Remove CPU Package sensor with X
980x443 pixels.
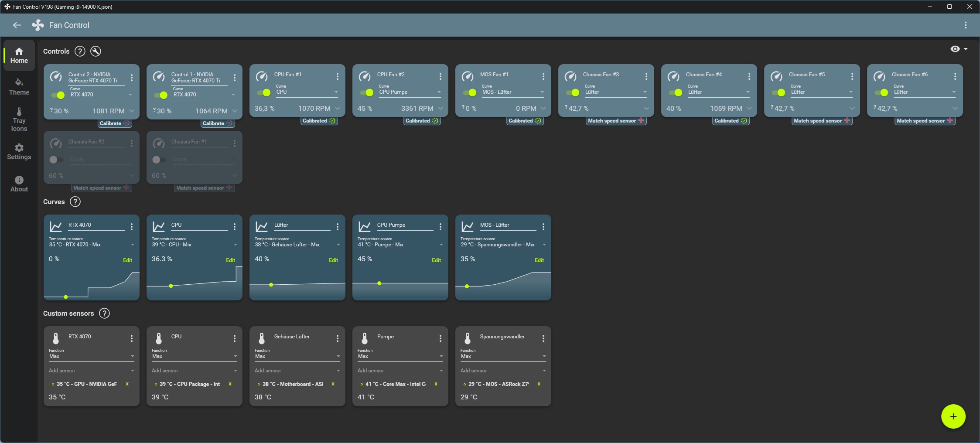tap(230, 384)
